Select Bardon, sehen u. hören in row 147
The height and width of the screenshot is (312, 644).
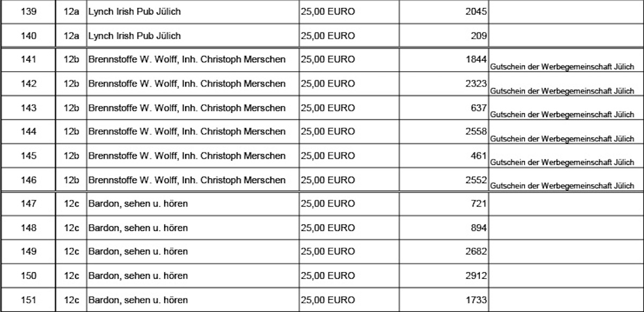click(138, 204)
